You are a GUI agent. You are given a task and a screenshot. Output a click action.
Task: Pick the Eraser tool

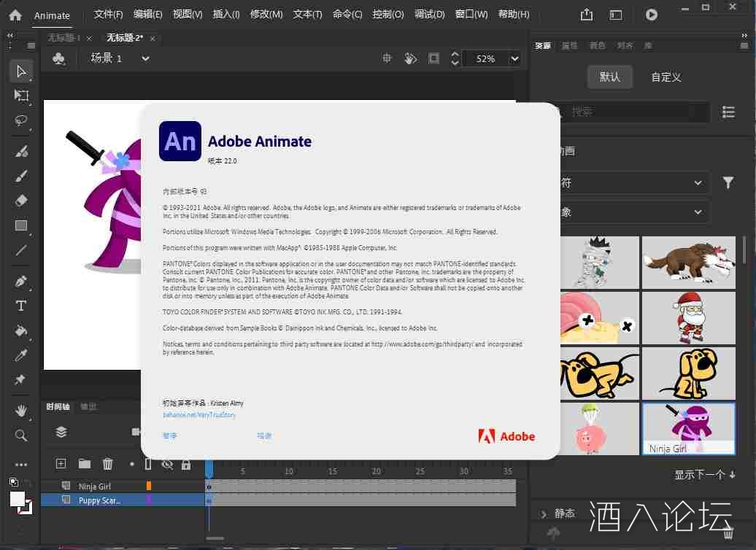(x=21, y=201)
